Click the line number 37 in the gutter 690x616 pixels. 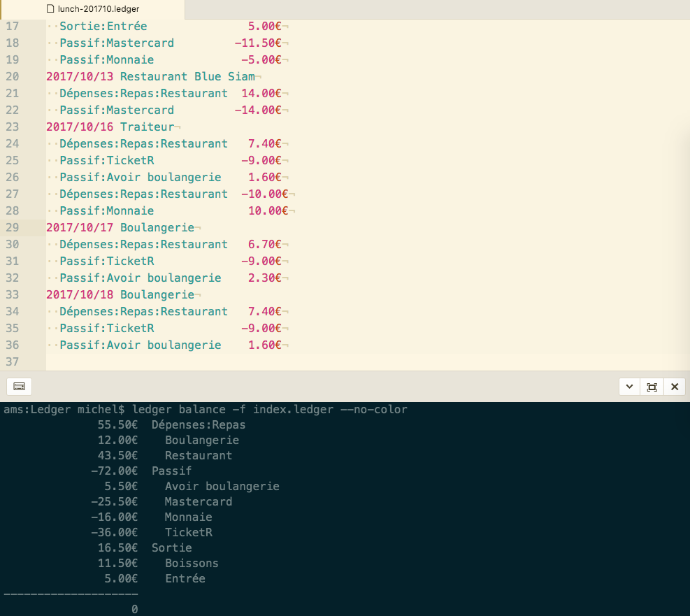[13, 361]
